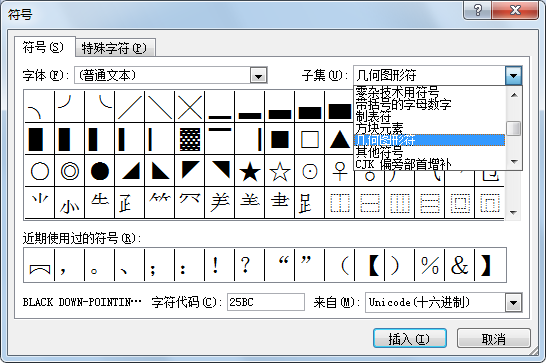This screenshot has width=546, height=363.
Task: Close the 符号 dialog with X button
Action: [515, 10]
